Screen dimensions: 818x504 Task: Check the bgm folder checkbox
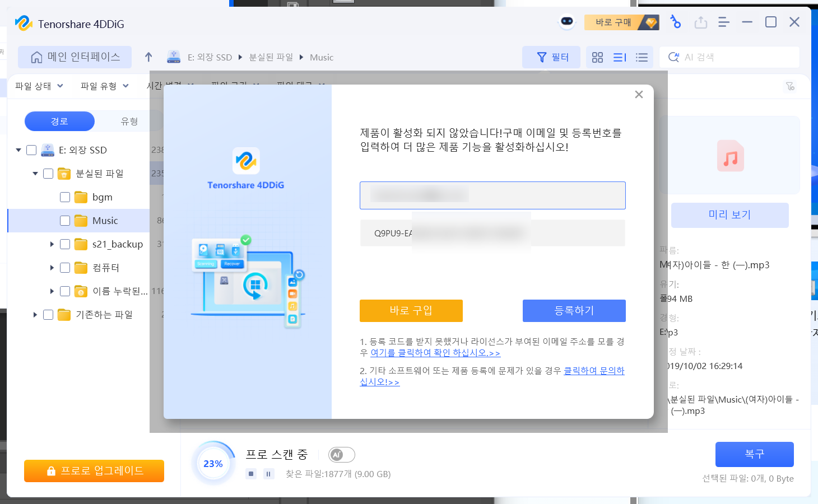coord(65,197)
